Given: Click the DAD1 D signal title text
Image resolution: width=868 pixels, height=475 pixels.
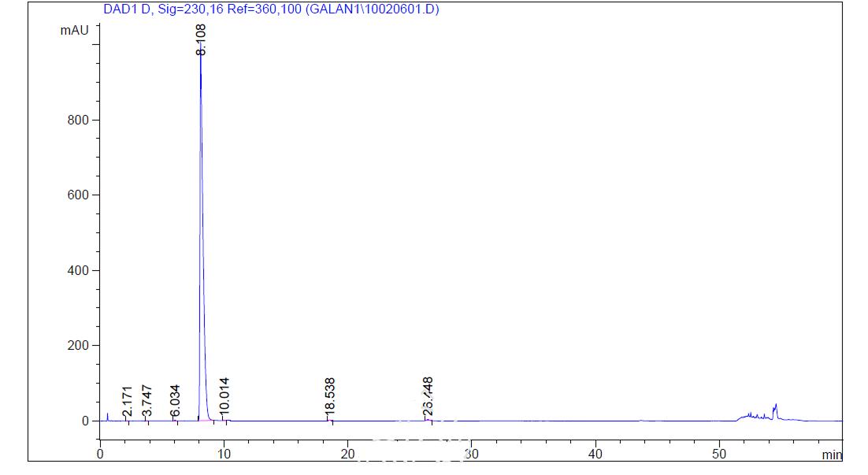Looking at the screenshot, I should point(271,10).
